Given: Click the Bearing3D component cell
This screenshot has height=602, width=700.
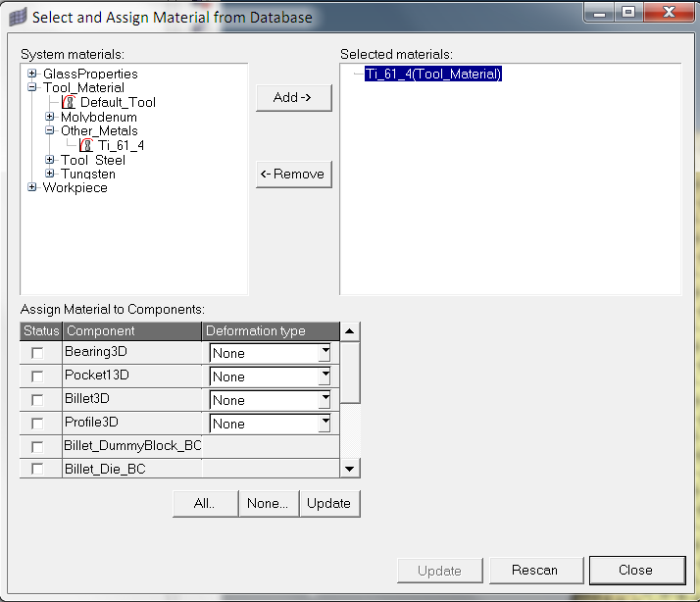Looking at the screenshot, I should click(x=132, y=352).
